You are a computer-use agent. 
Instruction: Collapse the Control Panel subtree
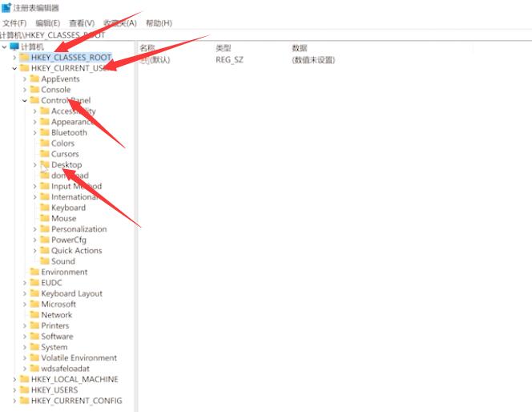click(x=24, y=101)
